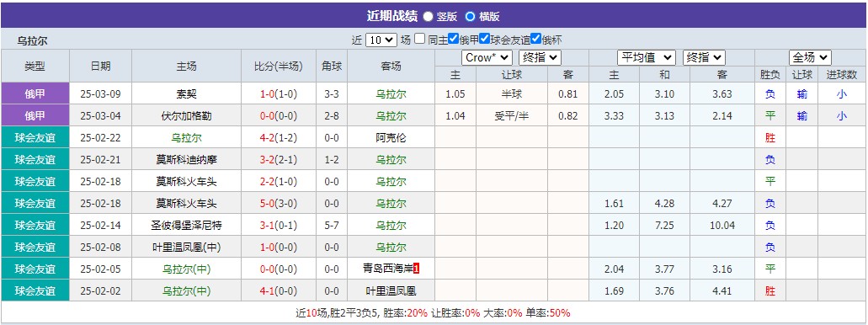Open the 索契 home team link
868x325 pixels.
(x=186, y=94)
